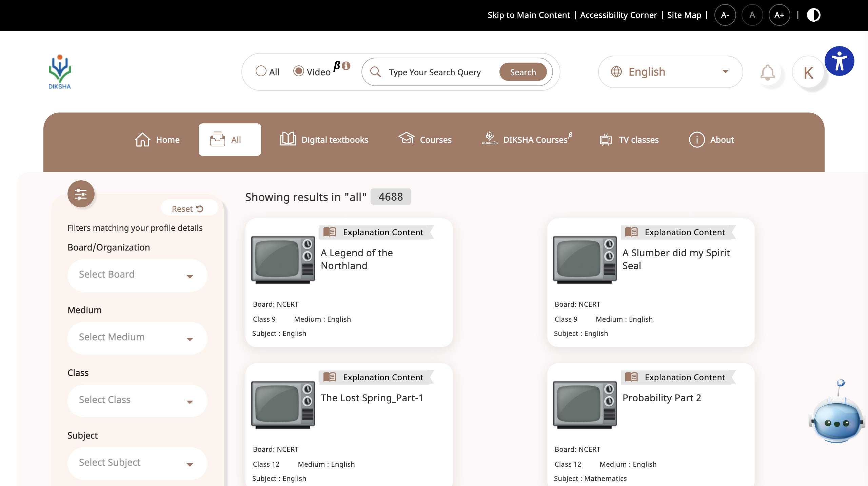Expand the Select Medium dropdown

point(137,338)
